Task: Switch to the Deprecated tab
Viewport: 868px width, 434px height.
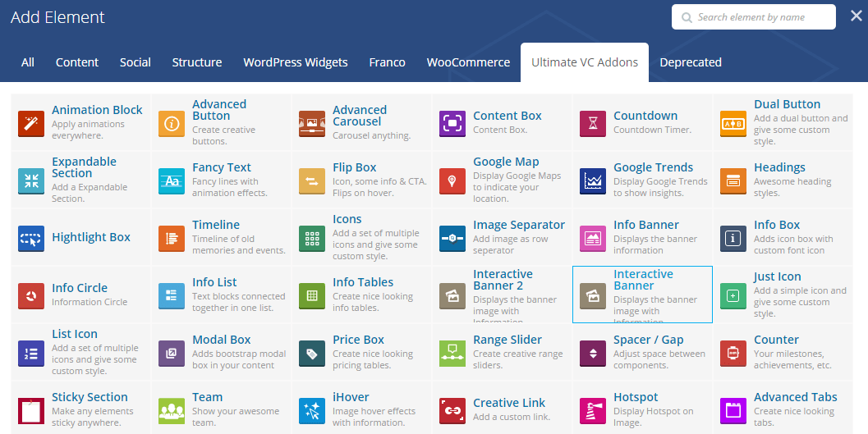Action: (x=691, y=62)
